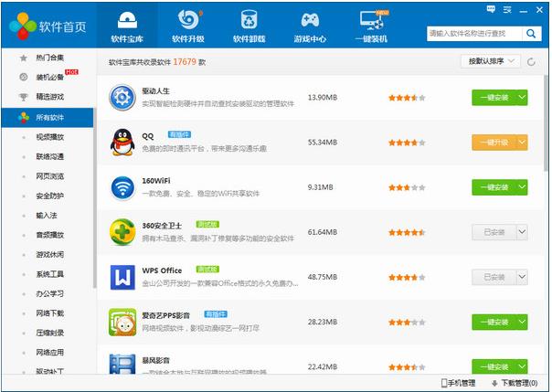Open the feedback message icon in title bar
This screenshot has height=392, width=552.
(491, 9)
